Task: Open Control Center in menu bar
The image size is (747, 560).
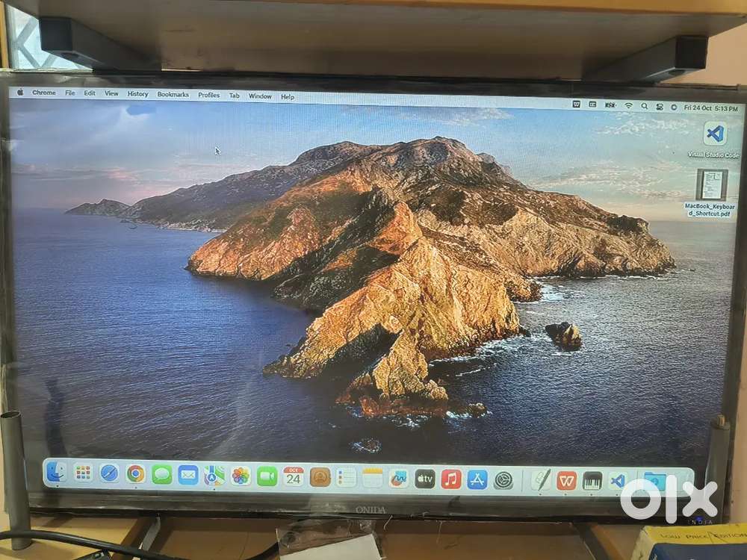Action: point(658,107)
